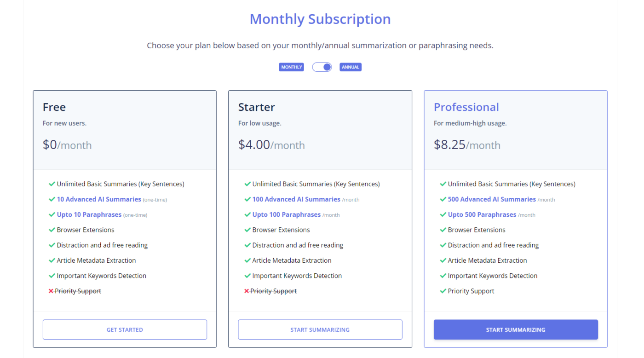
Task: Click red X beside Free plan Priority Support
Action: coord(51,291)
